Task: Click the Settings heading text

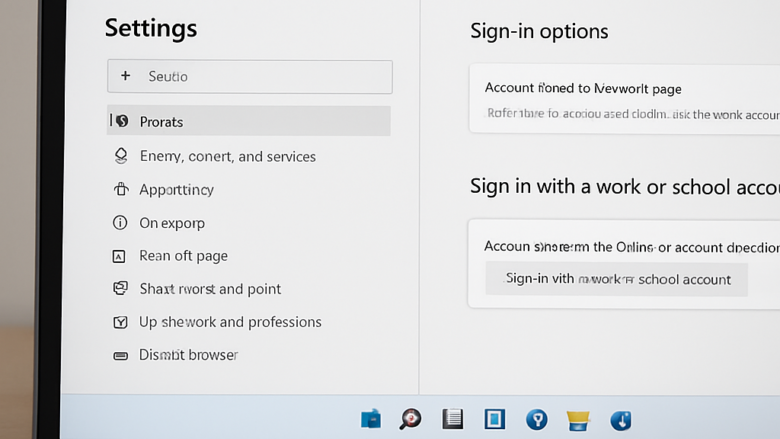Action: (x=151, y=28)
